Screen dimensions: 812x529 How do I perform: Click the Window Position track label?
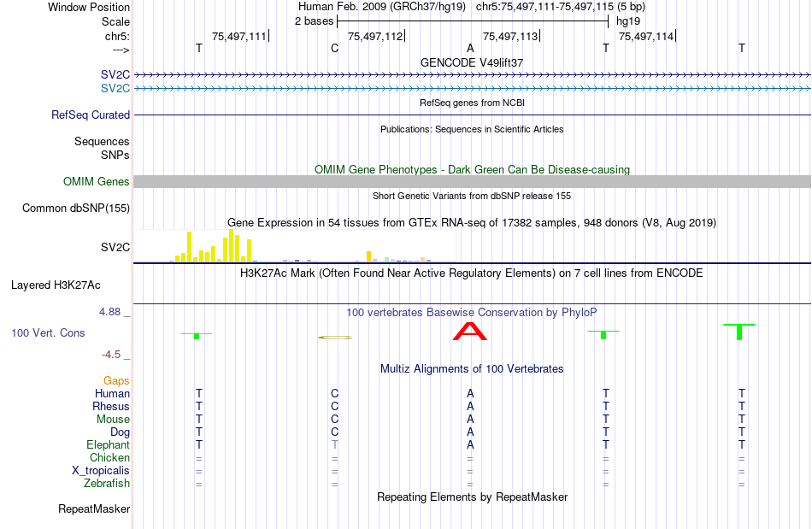(89, 7)
